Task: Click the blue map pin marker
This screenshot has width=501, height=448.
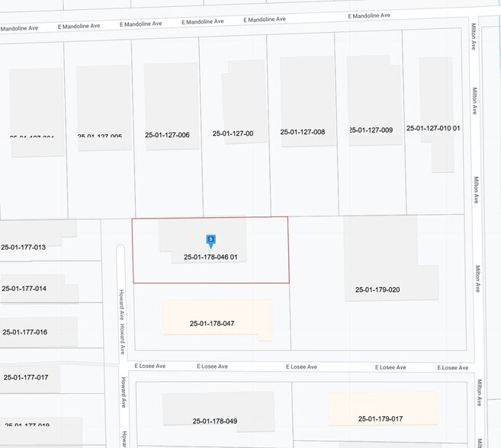Action: click(x=210, y=240)
